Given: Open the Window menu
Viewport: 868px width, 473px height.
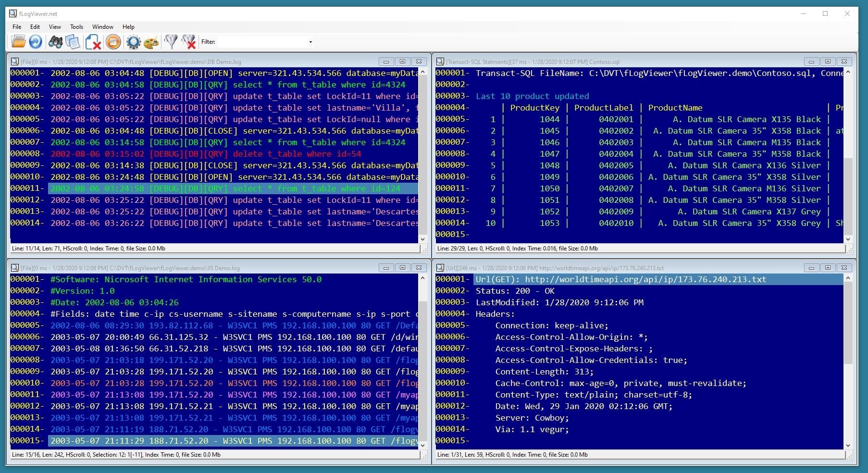Looking at the screenshot, I should point(102,27).
